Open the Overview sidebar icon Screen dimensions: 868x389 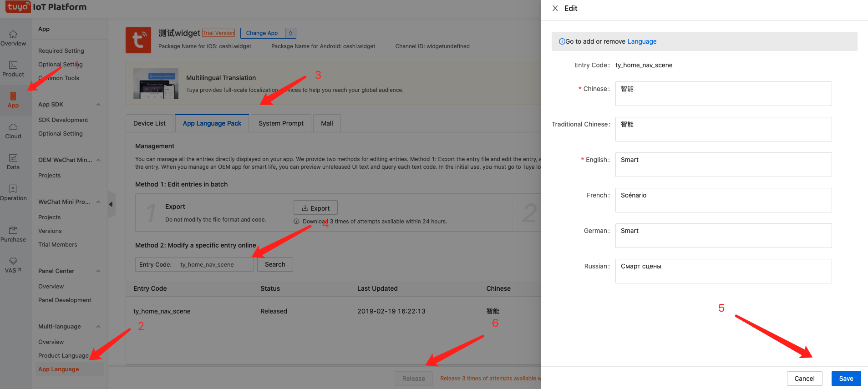13,38
